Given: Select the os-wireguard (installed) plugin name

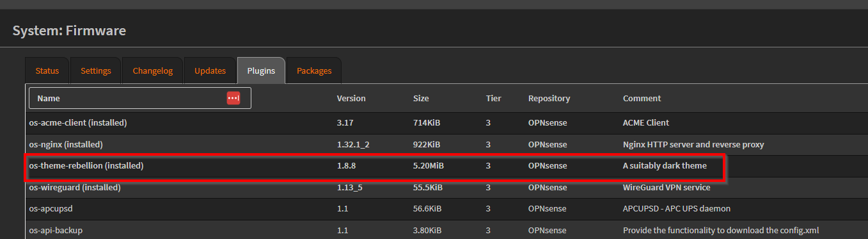Looking at the screenshot, I should coord(75,187).
